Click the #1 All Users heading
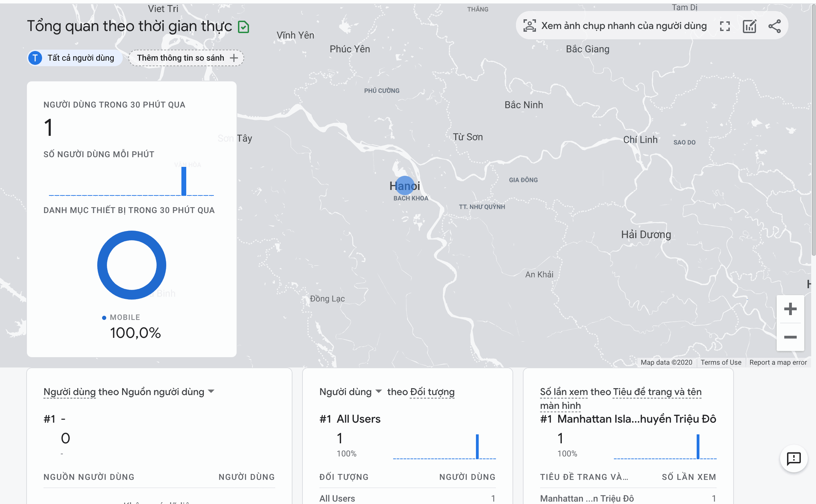Viewport: 816px width, 504px height. point(350,419)
